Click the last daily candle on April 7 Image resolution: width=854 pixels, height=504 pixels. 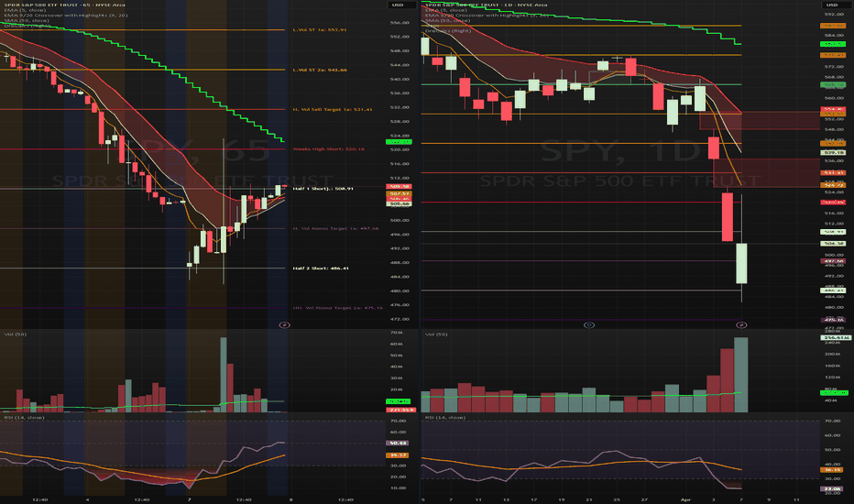pyautogui.click(x=741, y=263)
